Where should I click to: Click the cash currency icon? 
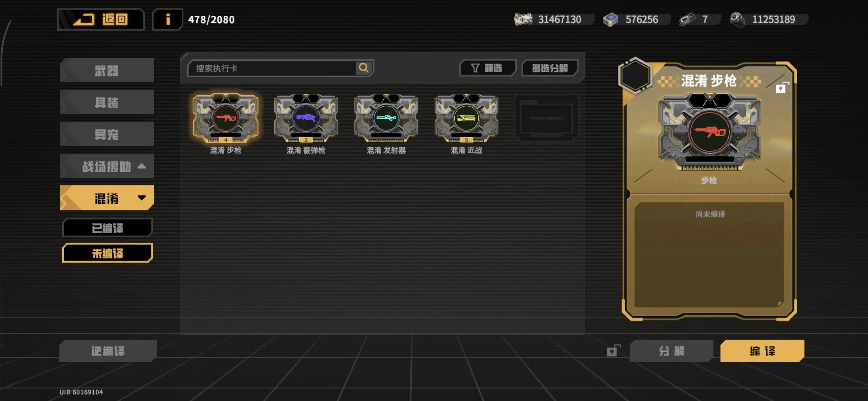[x=523, y=19]
